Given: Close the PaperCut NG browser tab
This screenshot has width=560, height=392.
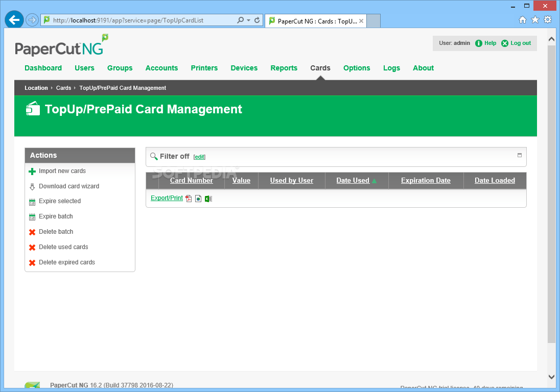Looking at the screenshot, I should click(361, 21).
